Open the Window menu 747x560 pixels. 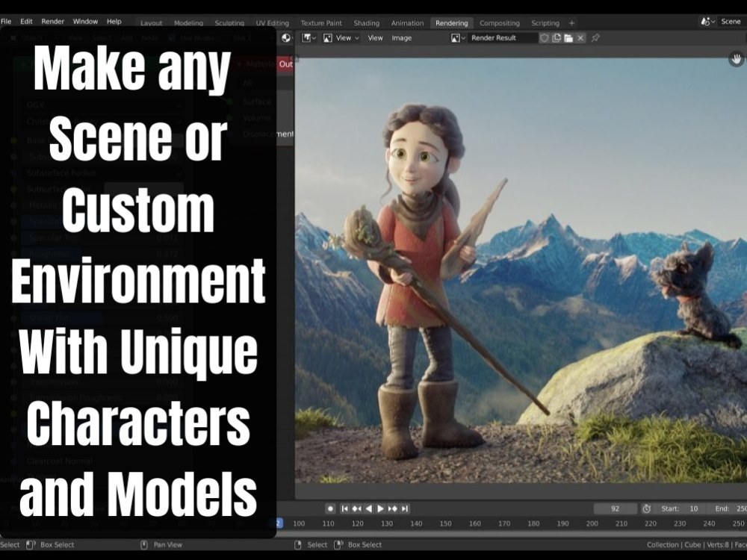85,22
